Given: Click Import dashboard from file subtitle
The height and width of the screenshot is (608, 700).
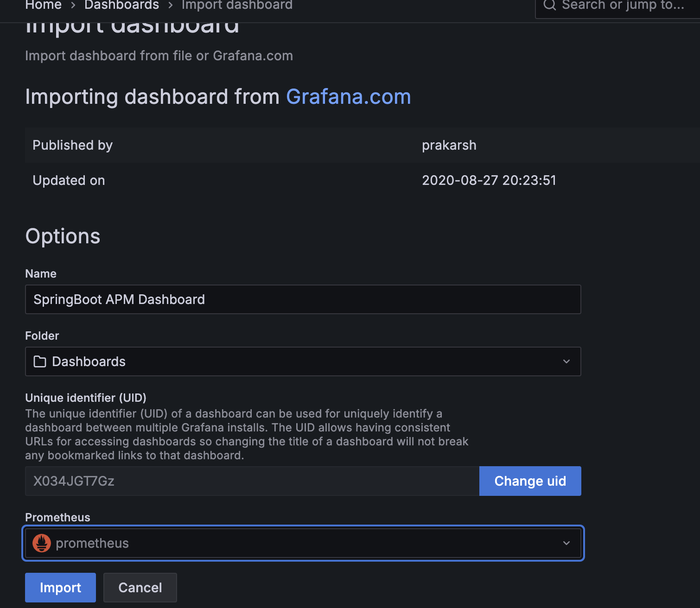Looking at the screenshot, I should (x=159, y=56).
